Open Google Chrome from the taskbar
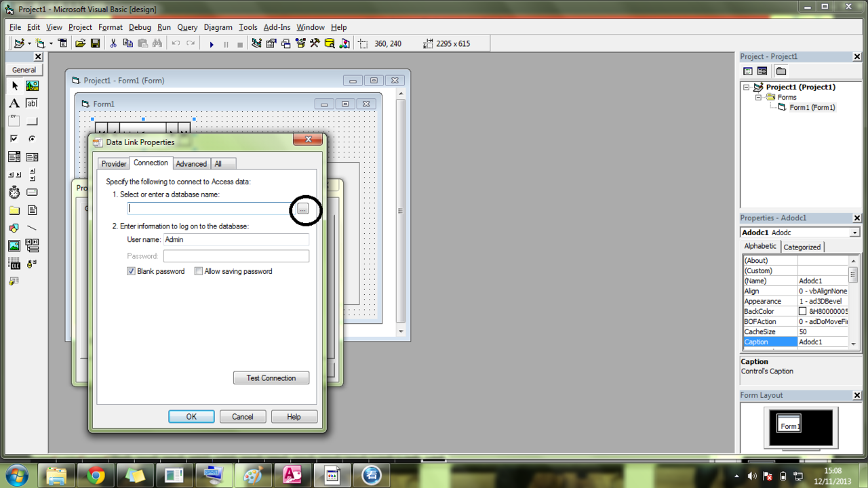868x488 pixels. (x=96, y=475)
